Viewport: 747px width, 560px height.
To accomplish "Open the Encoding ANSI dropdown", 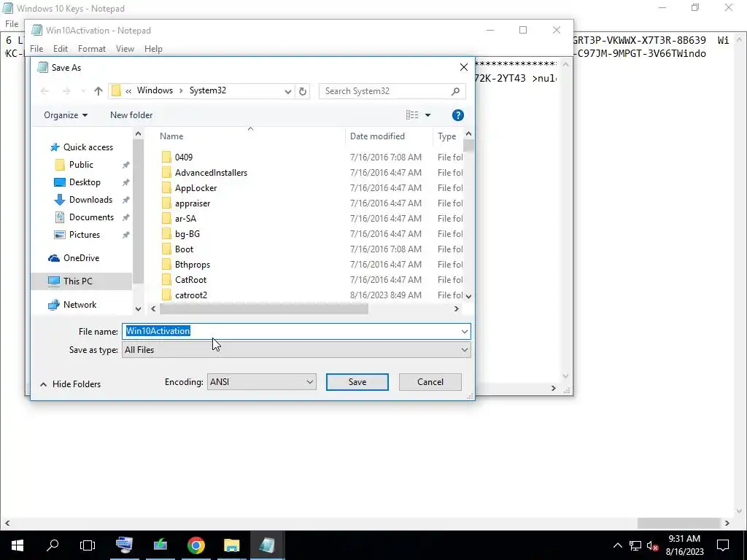I will [x=262, y=382].
